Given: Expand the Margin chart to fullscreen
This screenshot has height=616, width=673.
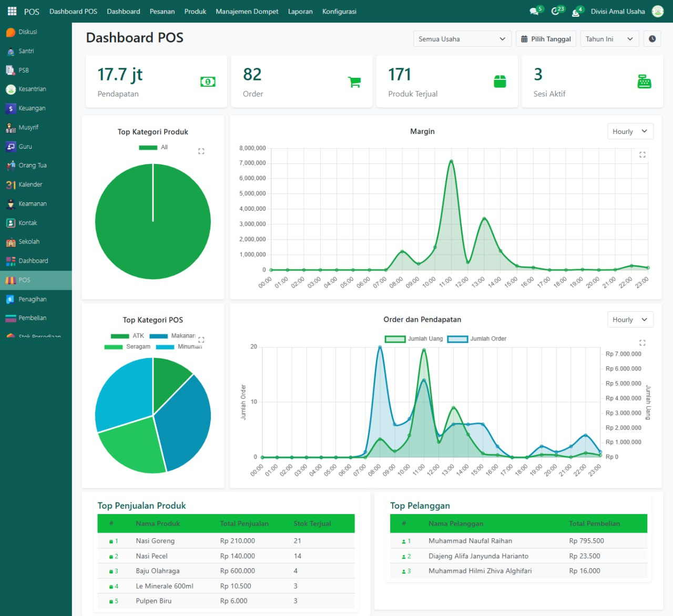Looking at the screenshot, I should point(642,155).
